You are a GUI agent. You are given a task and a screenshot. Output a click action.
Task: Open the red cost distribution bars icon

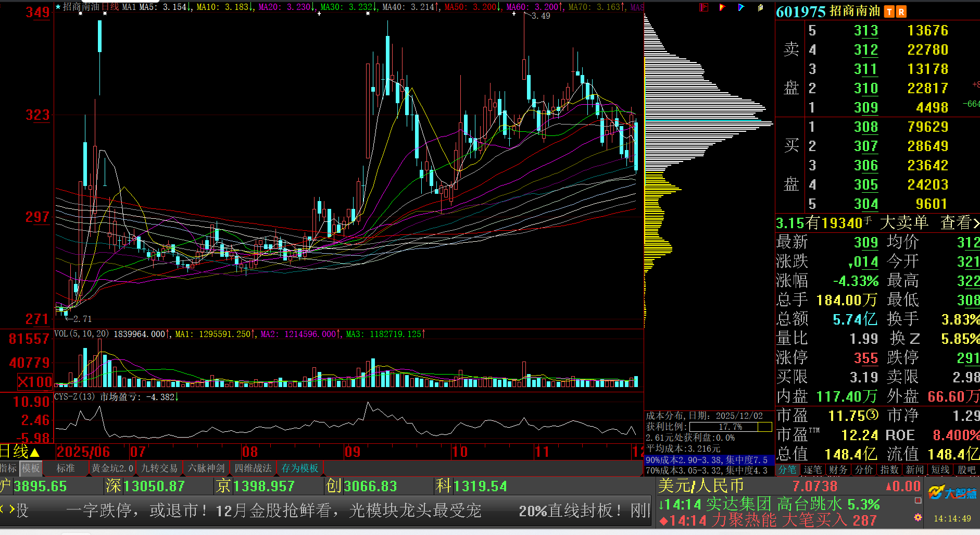pos(704,7)
